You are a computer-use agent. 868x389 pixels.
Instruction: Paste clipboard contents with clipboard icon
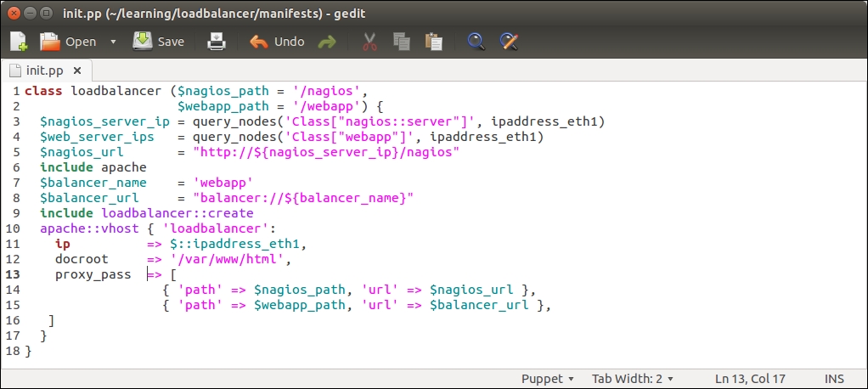click(x=433, y=42)
